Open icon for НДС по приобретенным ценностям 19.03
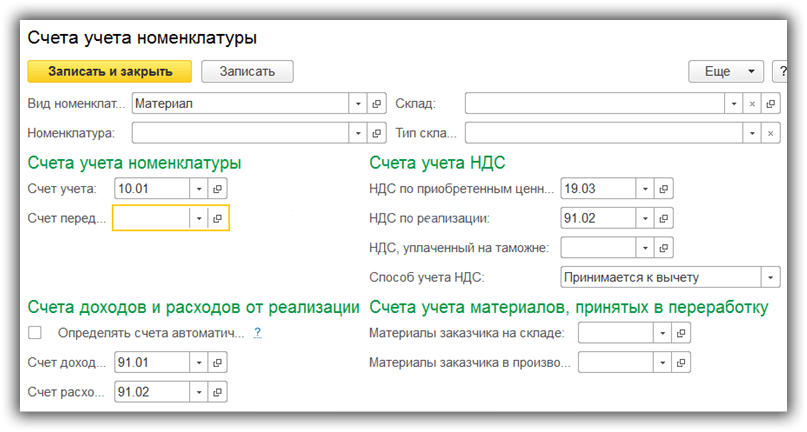The image size is (807, 432). tap(664, 189)
